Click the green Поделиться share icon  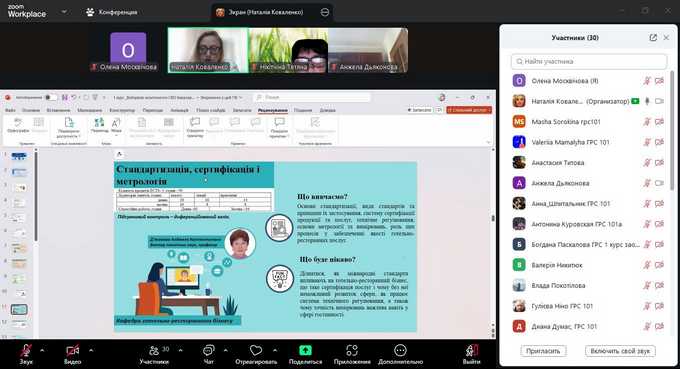pos(305,350)
